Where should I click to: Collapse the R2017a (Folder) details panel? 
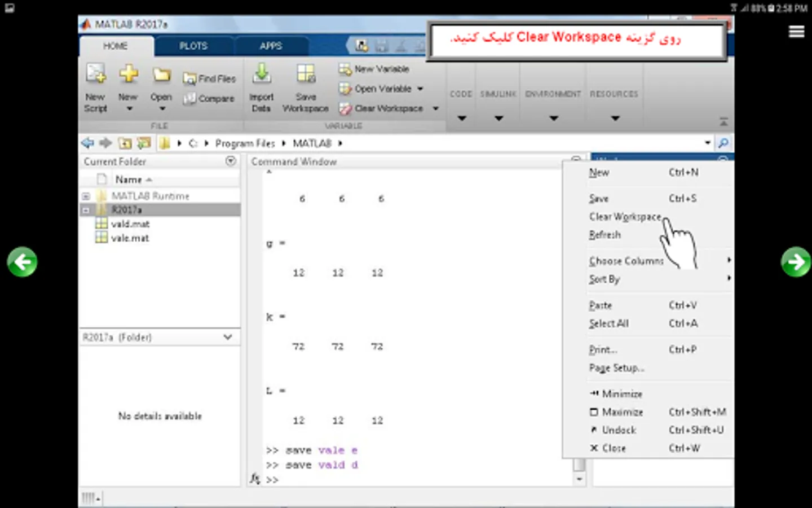point(228,337)
